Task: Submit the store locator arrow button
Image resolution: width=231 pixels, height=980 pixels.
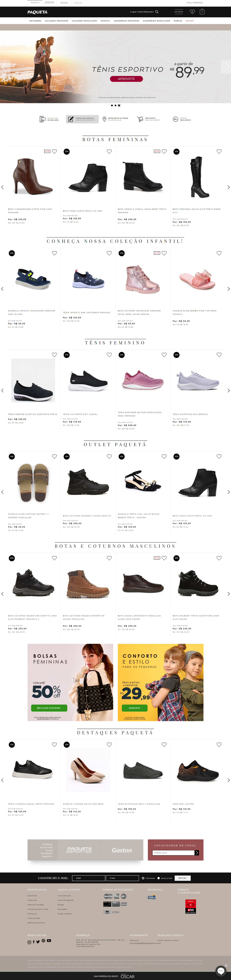Action: [197, 853]
